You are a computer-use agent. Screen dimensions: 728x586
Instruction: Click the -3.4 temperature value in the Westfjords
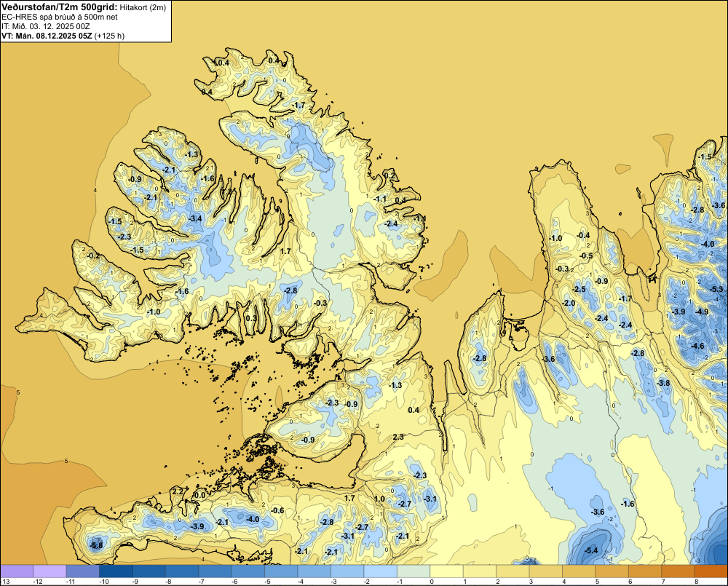pos(195,218)
